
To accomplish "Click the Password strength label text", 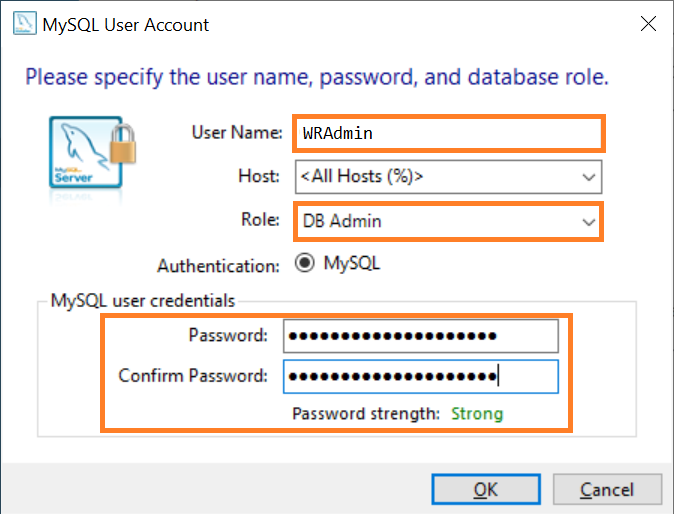I will tap(366, 414).
